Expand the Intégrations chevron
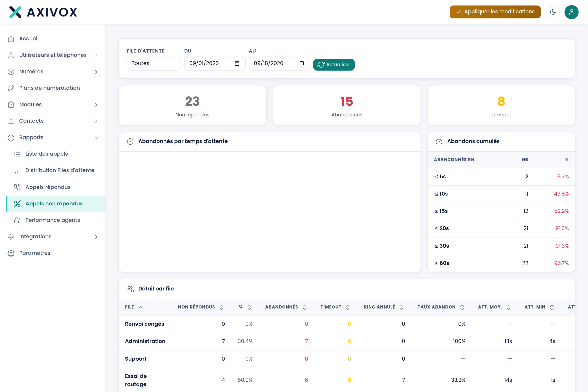Image resolution: width=588 pixels, height=392 pixels. (x=96, y=237)
